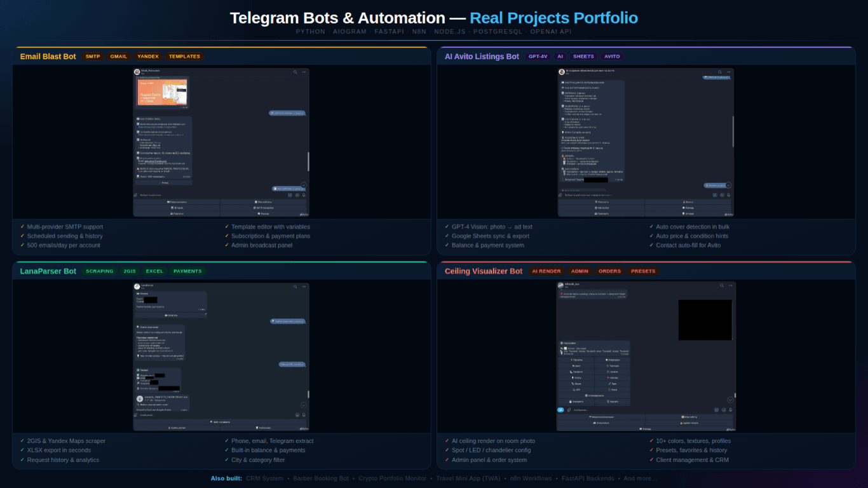Viewport: 868px width, 488px height.
Task: Click microphone icon in Email Blast Bot chat
Action: click(304, 195)
